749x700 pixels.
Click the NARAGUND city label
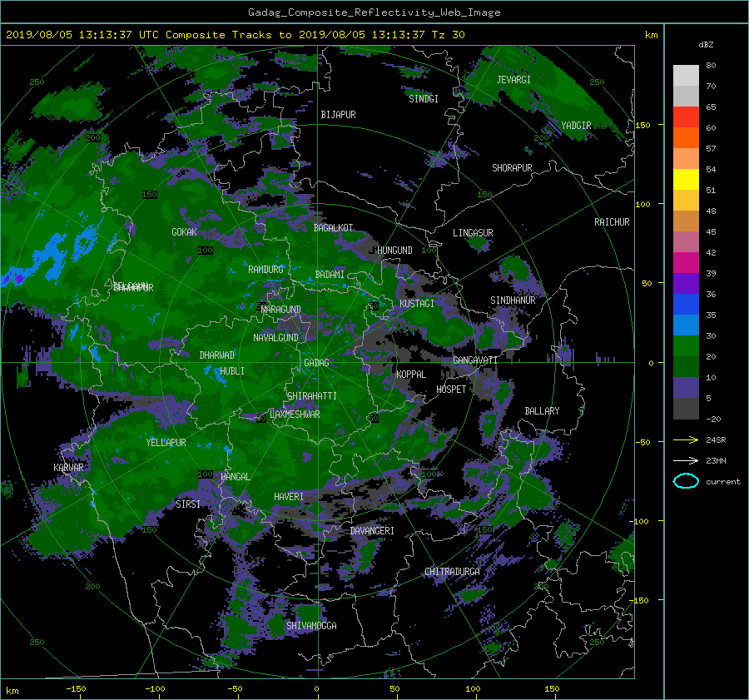click(281, 310)
